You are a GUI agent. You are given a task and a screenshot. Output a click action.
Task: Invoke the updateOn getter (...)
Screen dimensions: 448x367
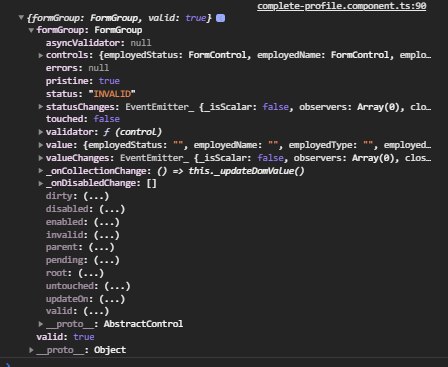pyautogui.click(x=112, y=299)
